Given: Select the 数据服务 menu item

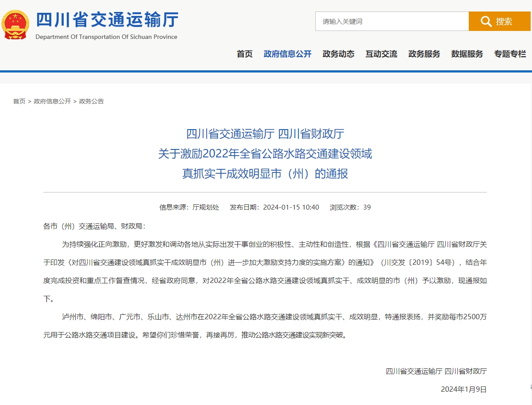Looking at the screenshot, I should click(467, 54).
